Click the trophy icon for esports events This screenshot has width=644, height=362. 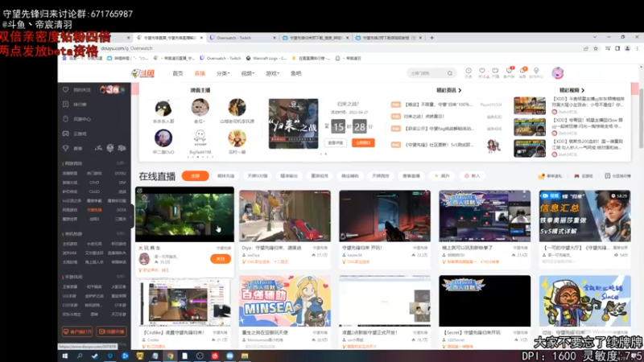(x=66, y=148)
